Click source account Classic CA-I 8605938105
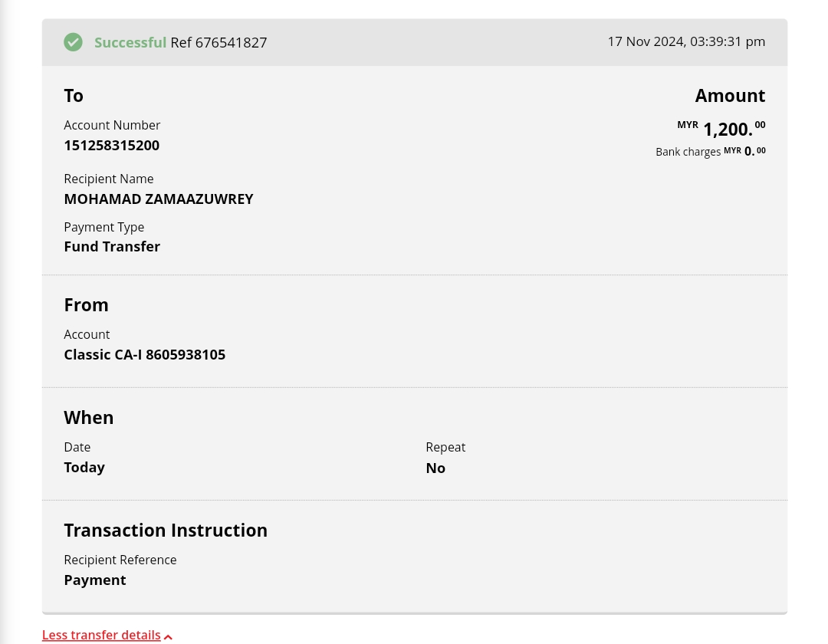Screen dimensions: 828x644 (x=144, y=354)
